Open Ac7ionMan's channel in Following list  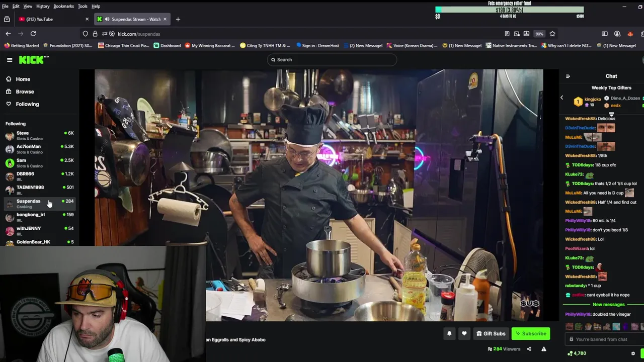(x=39, y=149)
